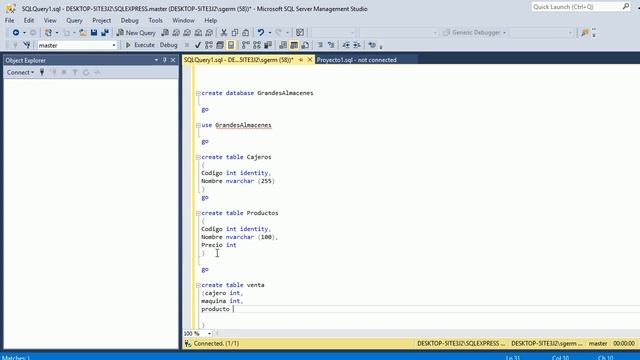Image resolution: width=640 pixels, height=360 pixels.
Task: Collapse the create table Productos block
Action: click(x=198, y=213)
